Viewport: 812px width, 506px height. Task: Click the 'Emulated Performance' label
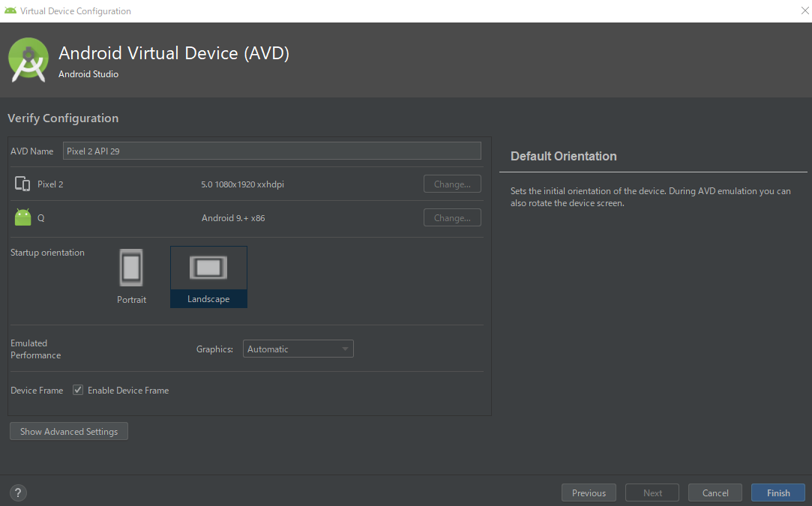36,349
